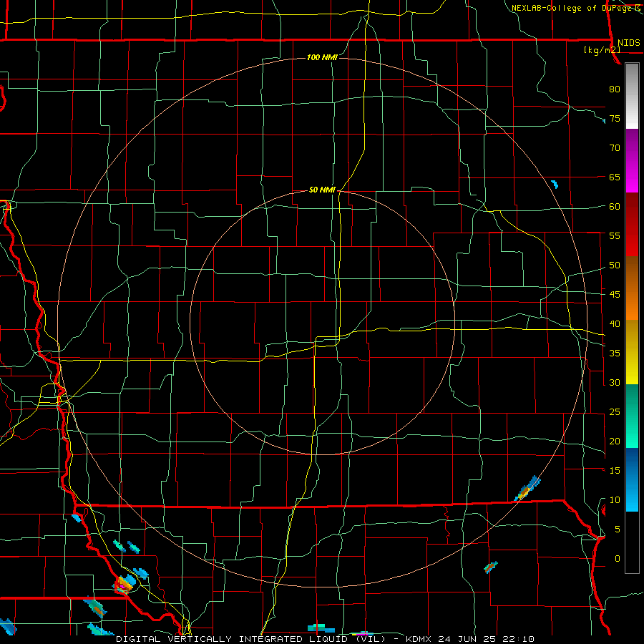Select the 25 value on the scale
Screen dimensions: 644x644
pos(615,412)
